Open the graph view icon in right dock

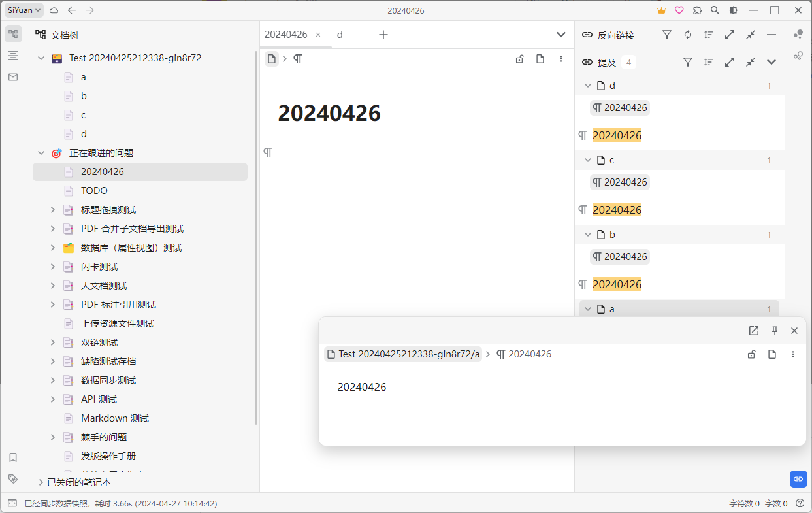pos(798,34)
